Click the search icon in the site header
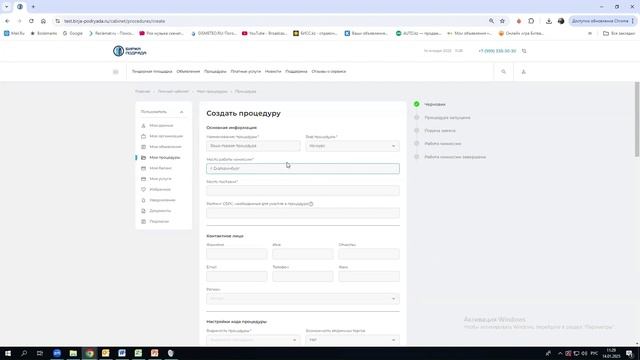Viewport: 640px width, 360px height. pos(503,72)
